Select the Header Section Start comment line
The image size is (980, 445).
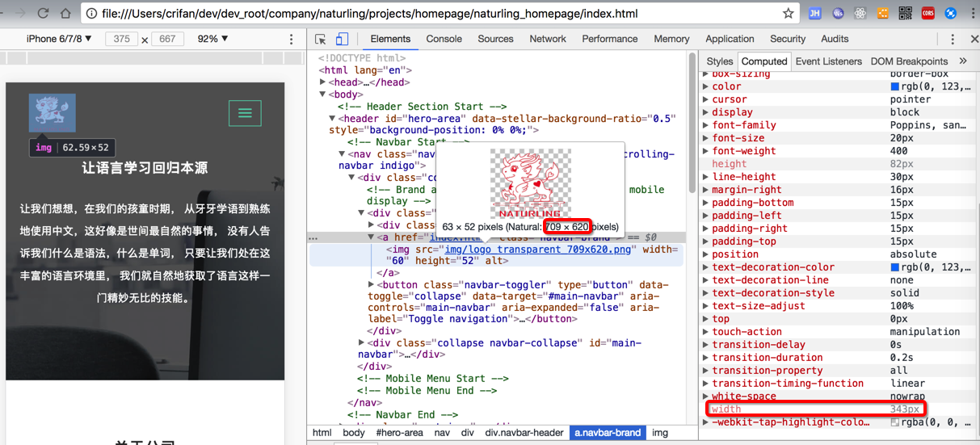pos(423,107)
